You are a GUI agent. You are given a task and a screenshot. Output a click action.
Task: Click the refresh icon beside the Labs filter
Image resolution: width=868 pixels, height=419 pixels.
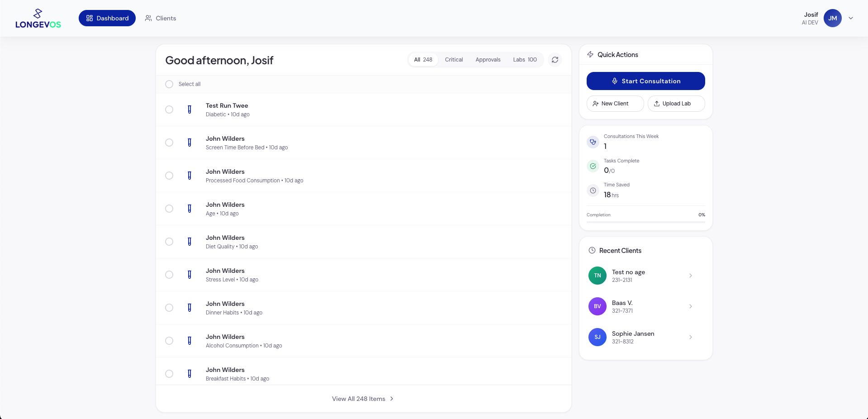[555, 59]
